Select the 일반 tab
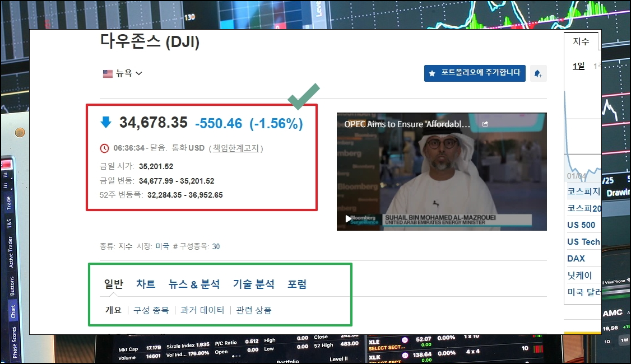 [x=114, y=284]
